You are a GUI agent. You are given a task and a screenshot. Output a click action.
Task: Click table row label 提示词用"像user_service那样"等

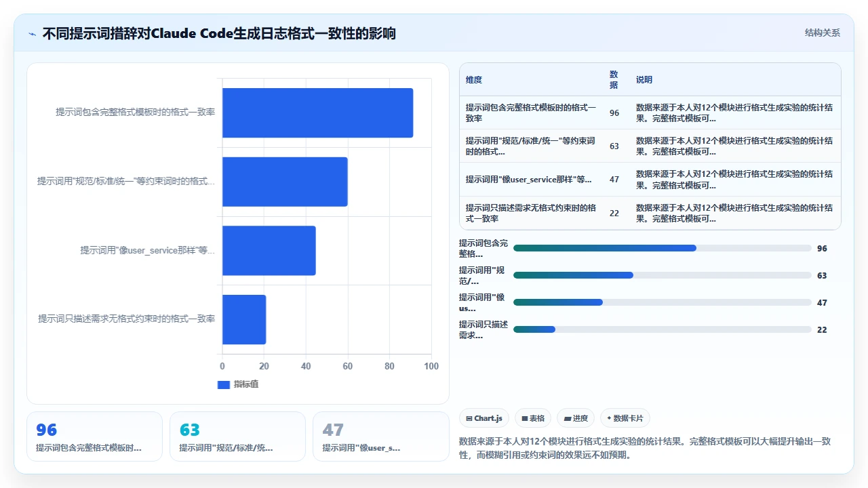point(529,180)
